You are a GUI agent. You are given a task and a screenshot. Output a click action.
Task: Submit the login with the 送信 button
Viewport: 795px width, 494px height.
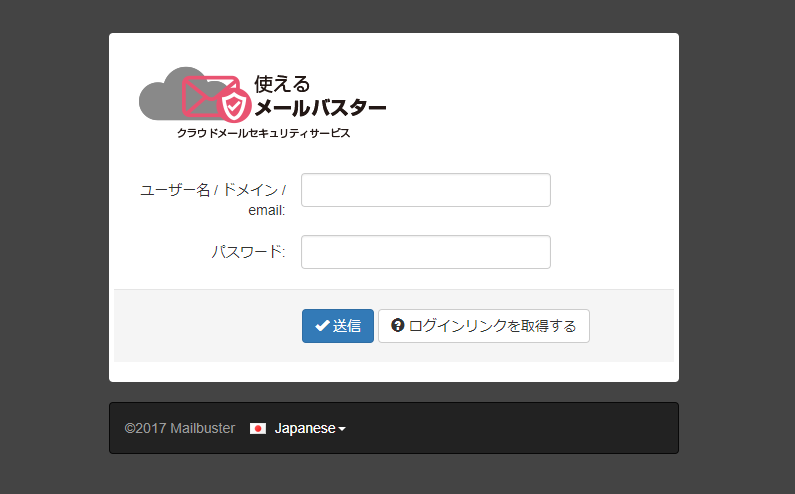point(338,326)
